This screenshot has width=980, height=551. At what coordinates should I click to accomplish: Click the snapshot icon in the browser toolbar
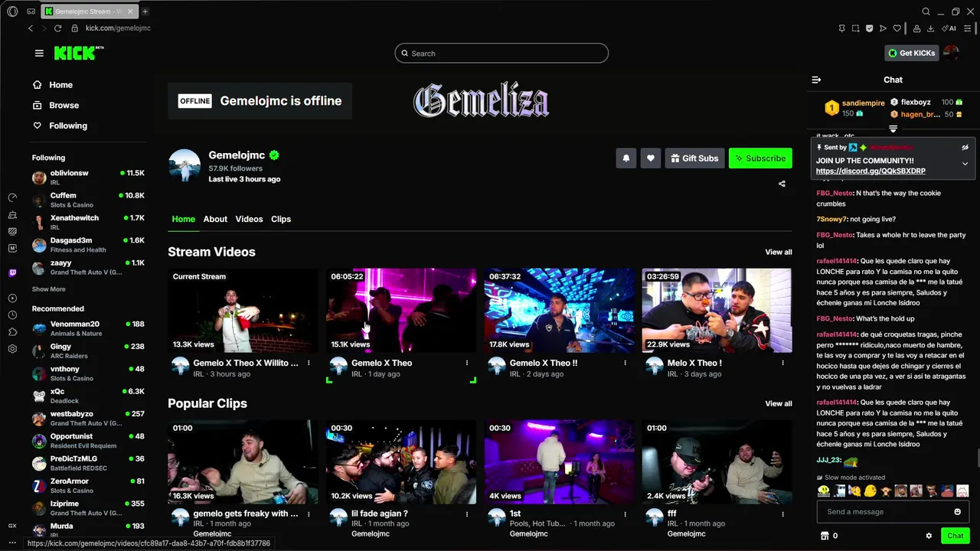tap(855, 28)
